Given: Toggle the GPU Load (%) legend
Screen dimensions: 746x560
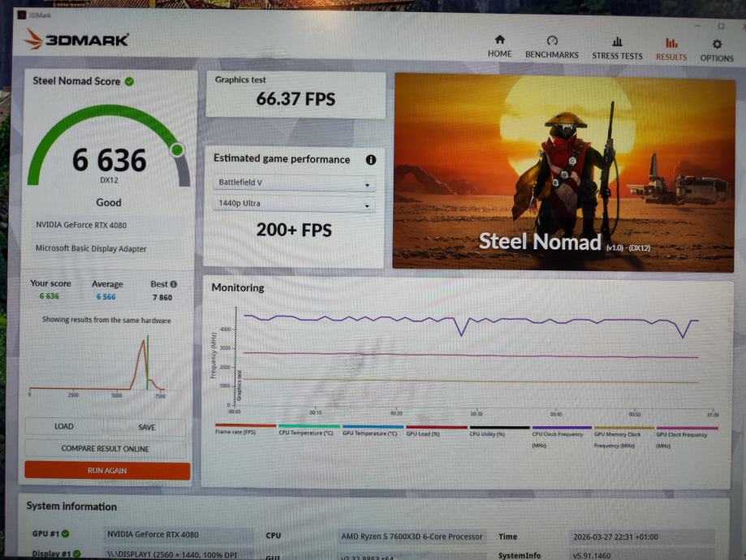Looking at the screenshot, I should point(436,431).
